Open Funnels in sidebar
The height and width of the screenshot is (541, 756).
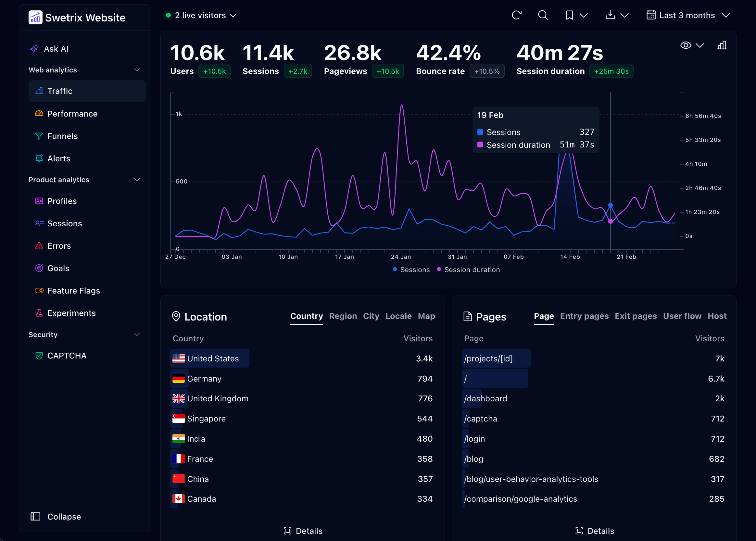[87, 136]
